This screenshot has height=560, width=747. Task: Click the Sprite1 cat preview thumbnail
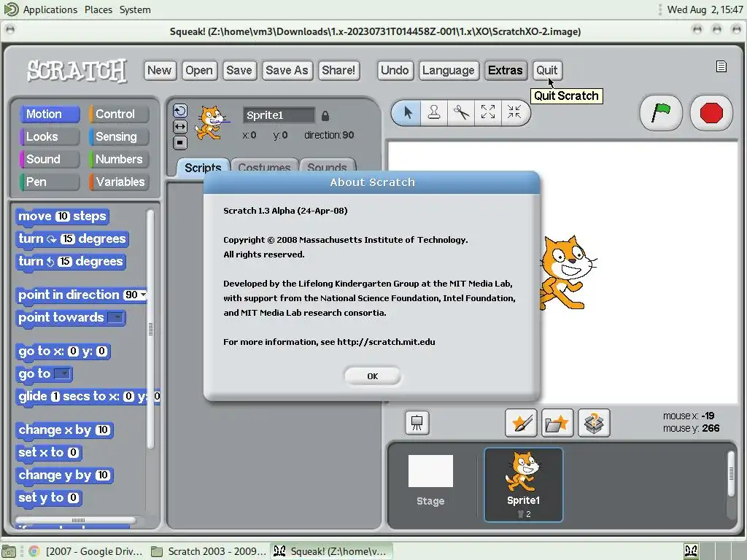tap(211, 122)
